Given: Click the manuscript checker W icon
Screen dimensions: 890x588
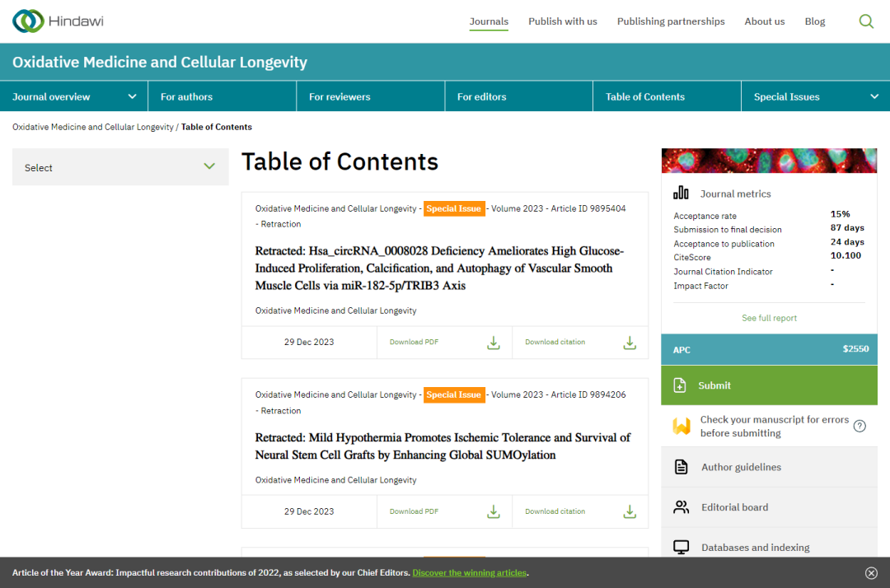Looking at the screenshot, I should coord(682,426).
